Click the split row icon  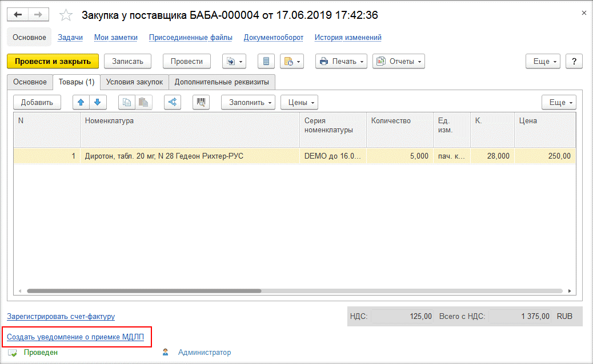pyautogui.click(x=173, y=102)
